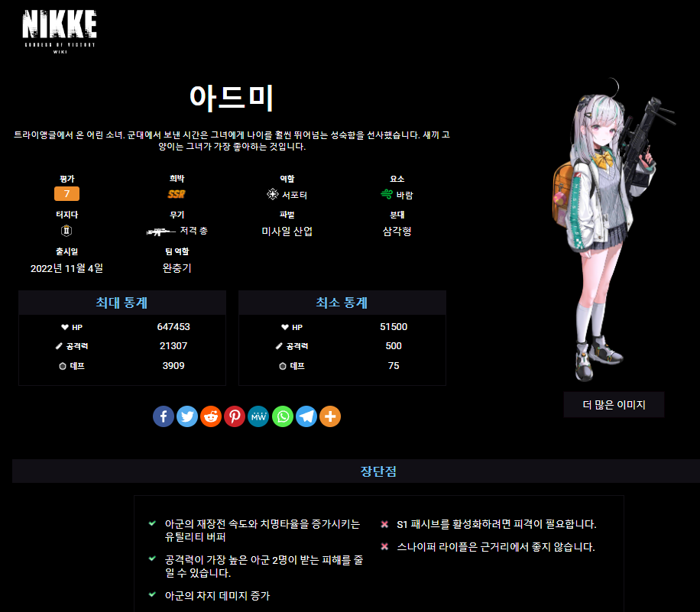Click the 희박 rarity label
The image size is (700, 612).
pos(177,179)
